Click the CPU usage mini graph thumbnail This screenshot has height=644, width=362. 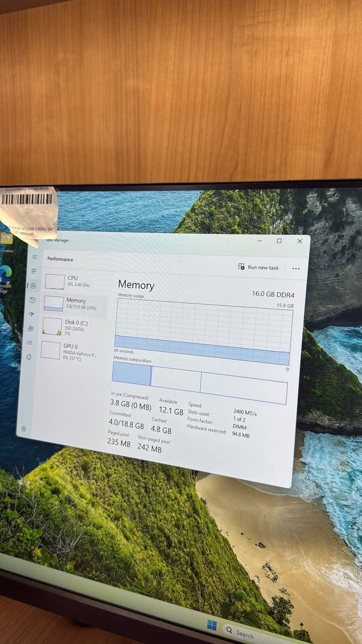tap(55, 281)
